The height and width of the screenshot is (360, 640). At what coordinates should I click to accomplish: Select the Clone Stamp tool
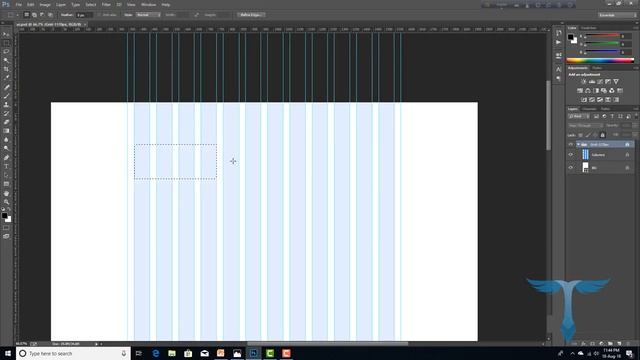click(6, 104)
